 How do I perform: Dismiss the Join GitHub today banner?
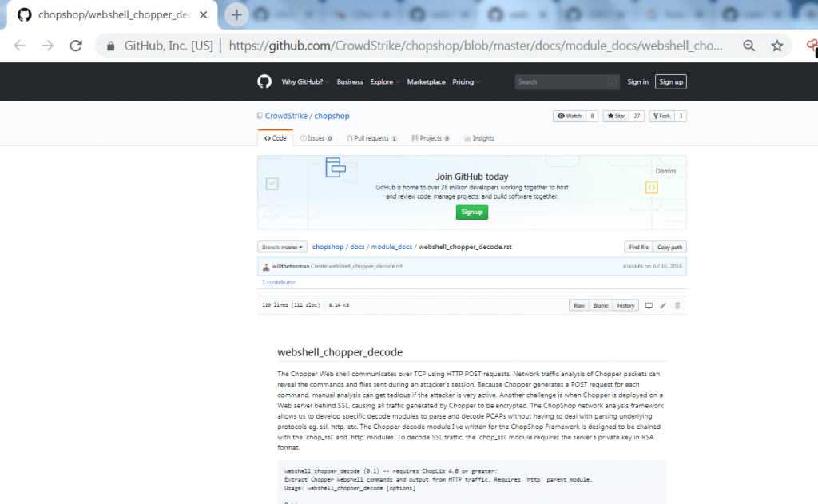[665, 171]
